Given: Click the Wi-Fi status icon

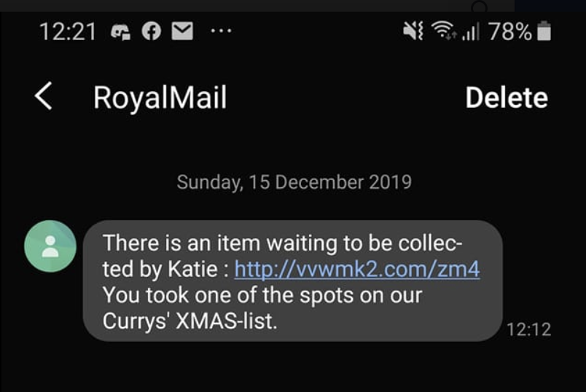Looking at the screenshot, I should pos(442,31).
